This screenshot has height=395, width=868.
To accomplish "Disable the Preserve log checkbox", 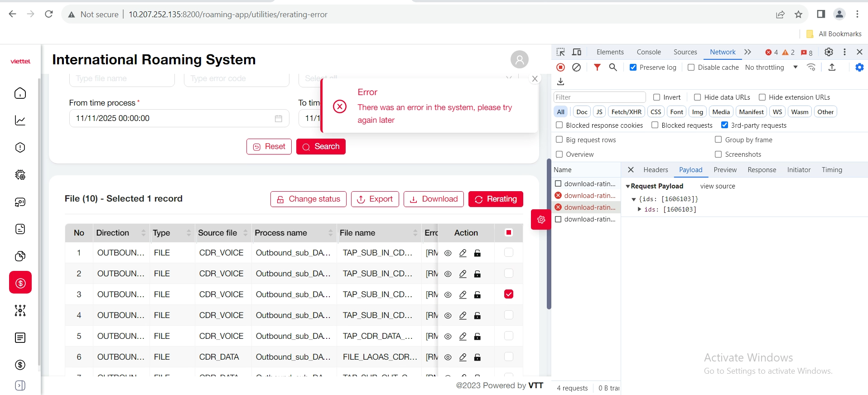I will click(633, 67).
